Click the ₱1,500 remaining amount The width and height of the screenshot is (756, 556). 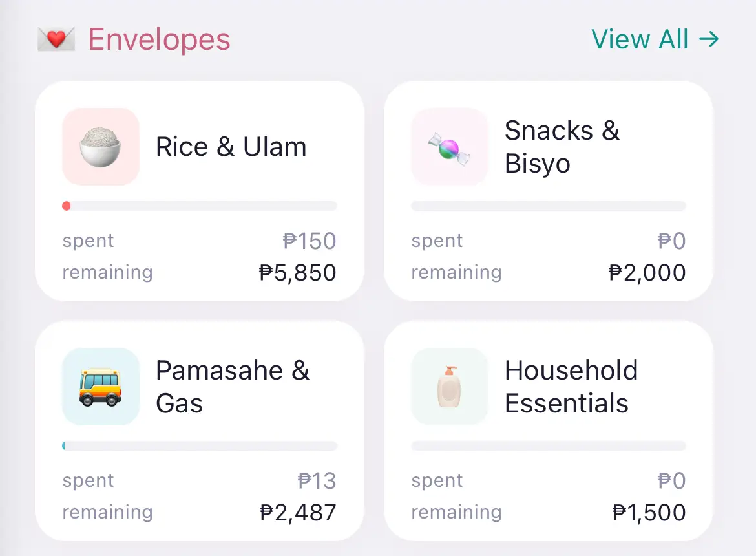point(649,513)
